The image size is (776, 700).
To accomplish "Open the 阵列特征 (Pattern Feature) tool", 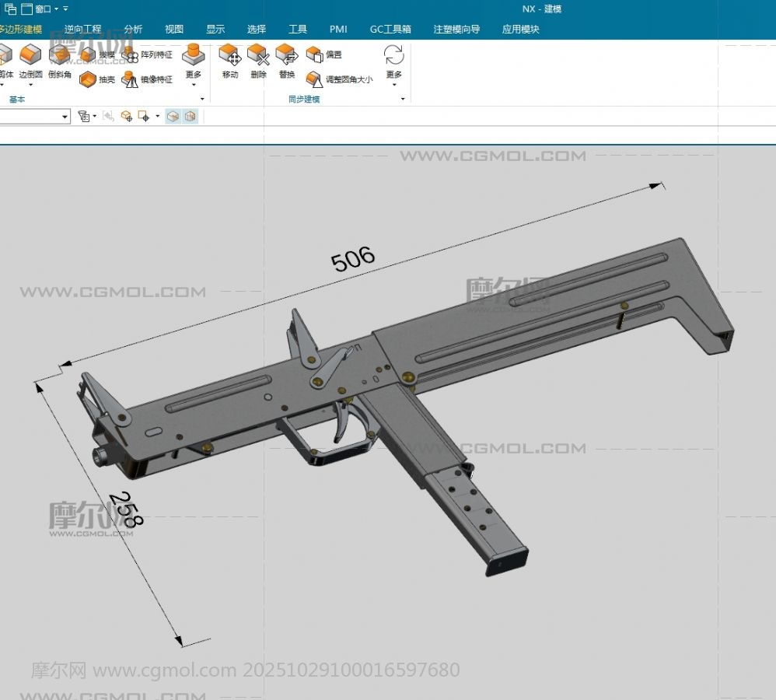I will click(148, 55).
